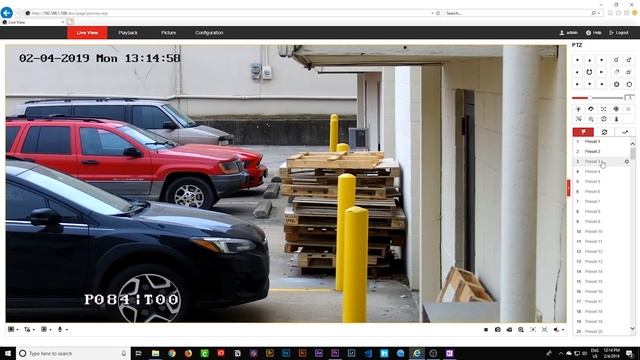Click PTZ zoom in icon
This screenshot has height=360, width=640.
(x=616, y=60)
